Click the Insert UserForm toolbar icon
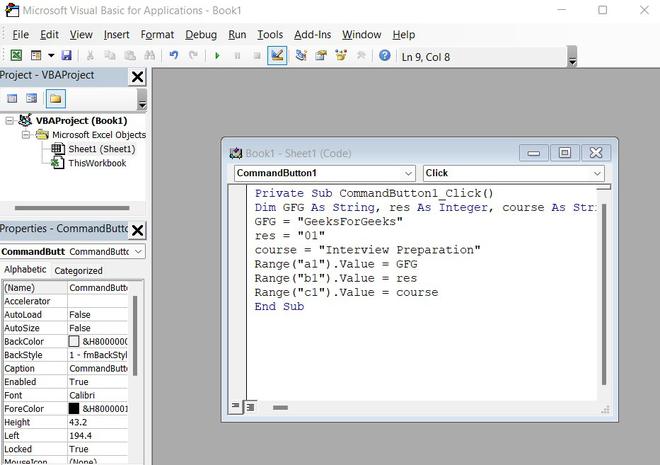660x465 pixels. click(x=36, y=55)
